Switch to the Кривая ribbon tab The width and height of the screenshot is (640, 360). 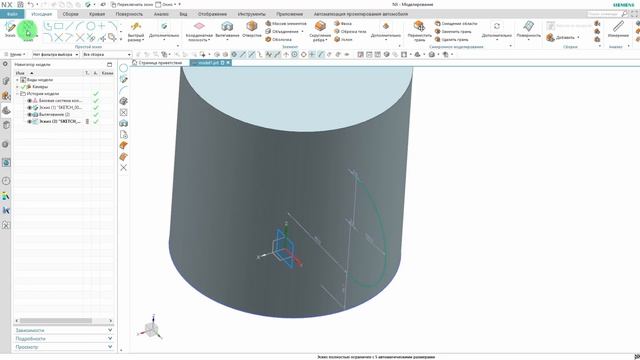click(x=97, y=14)
